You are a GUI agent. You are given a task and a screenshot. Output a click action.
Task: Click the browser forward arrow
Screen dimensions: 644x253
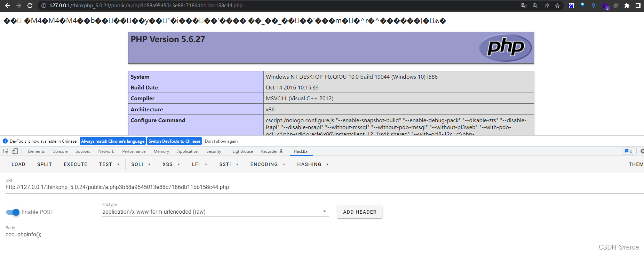coord(19,6)
